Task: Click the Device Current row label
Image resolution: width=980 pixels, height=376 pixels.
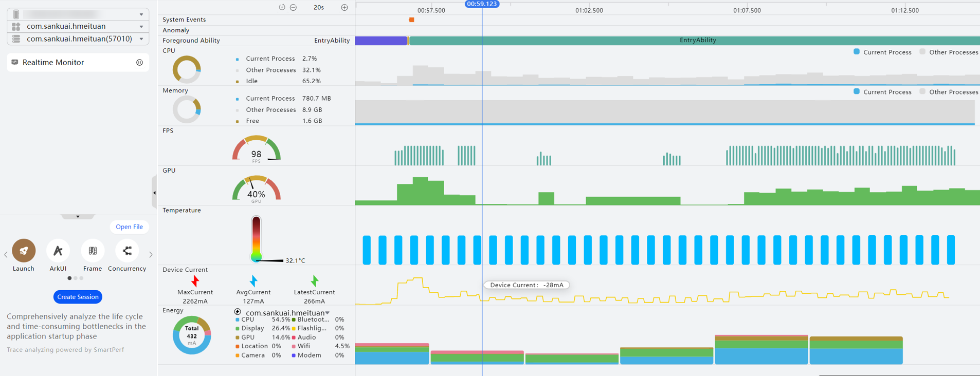Action: click(x=185, y=270)
